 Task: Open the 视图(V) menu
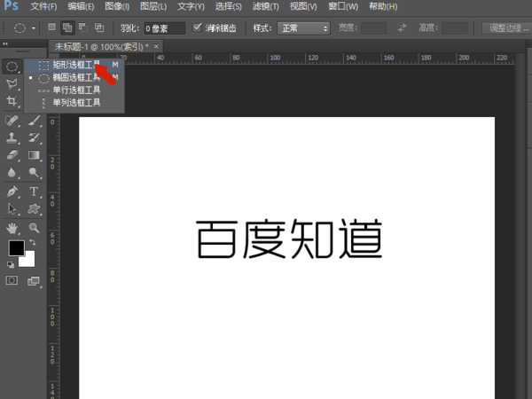303,6
